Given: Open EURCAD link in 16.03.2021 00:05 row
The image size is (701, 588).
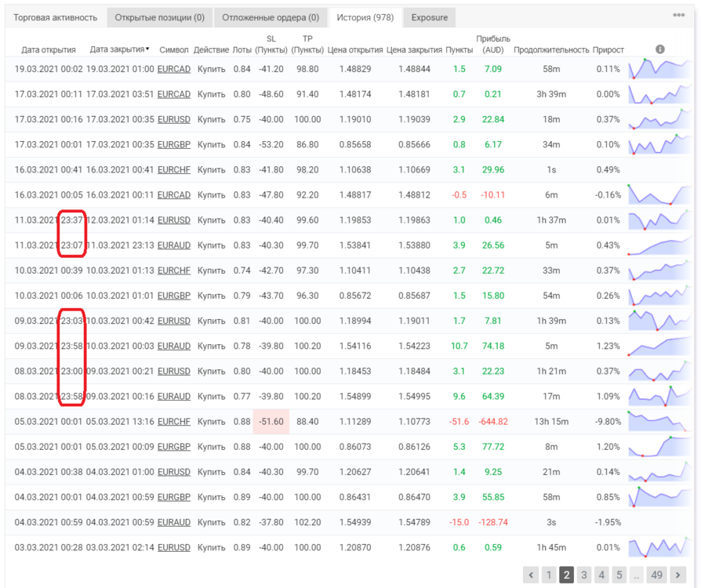Looking at the screenshot, I should pyautogui.click(x=174, y=195).
